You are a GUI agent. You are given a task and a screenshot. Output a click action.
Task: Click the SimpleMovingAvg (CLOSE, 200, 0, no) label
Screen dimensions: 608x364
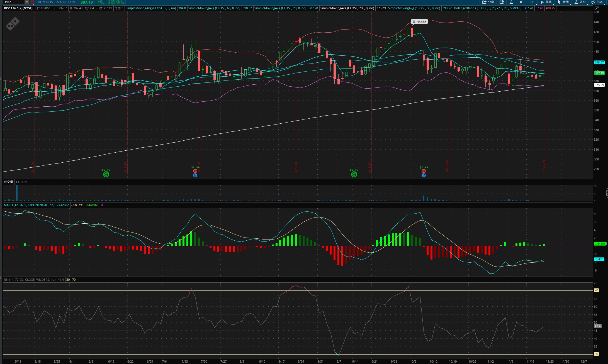pyautogui.click(x=347, y=8)
